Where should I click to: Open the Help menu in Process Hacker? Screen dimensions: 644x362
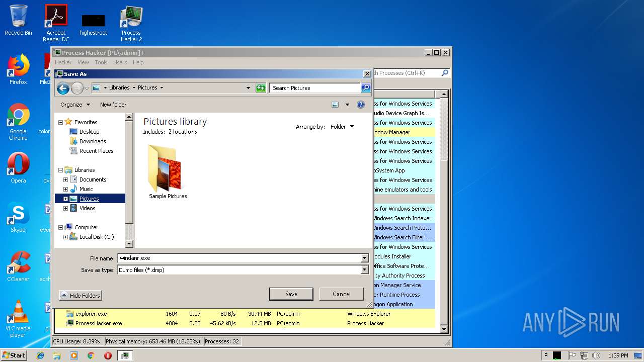(x=138, y=62)
